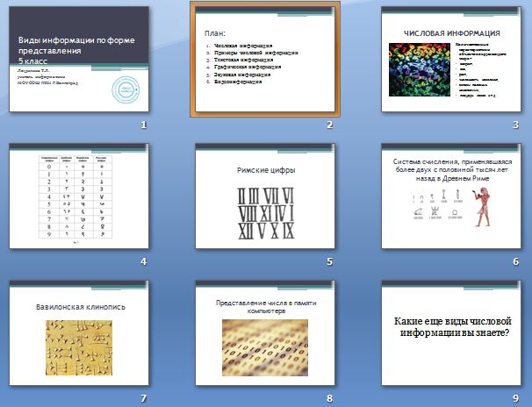Click the slide number 4 label
This screenshot has height=407, width=532.
click(x=144, y=261)
